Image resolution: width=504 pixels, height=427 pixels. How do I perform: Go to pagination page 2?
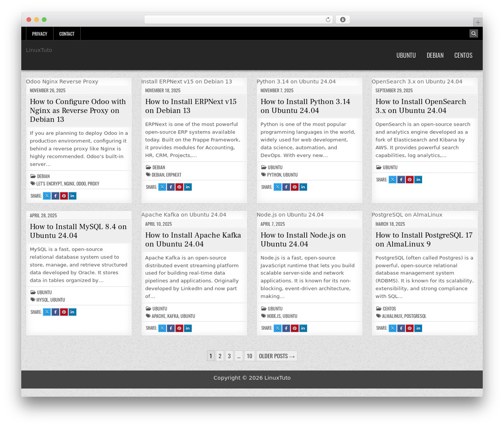coord(220,356)
